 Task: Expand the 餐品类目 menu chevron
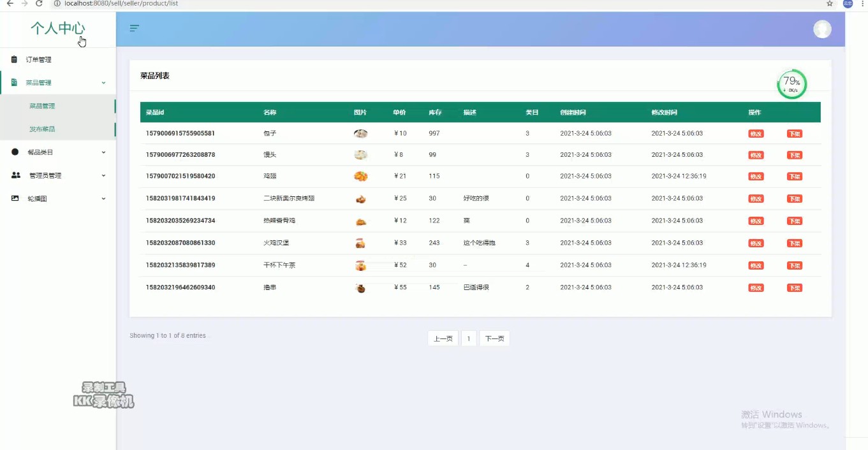(103, 152)
